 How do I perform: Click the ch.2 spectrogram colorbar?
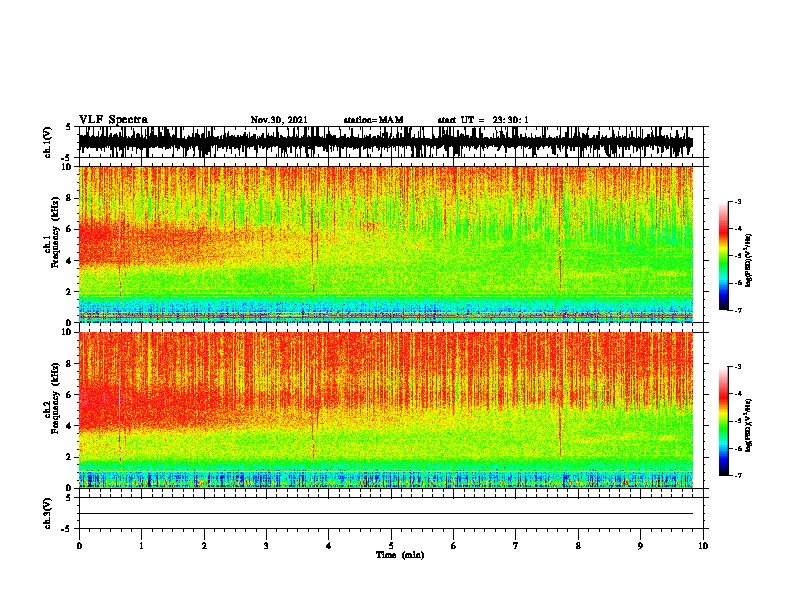(x=723, y=421)
